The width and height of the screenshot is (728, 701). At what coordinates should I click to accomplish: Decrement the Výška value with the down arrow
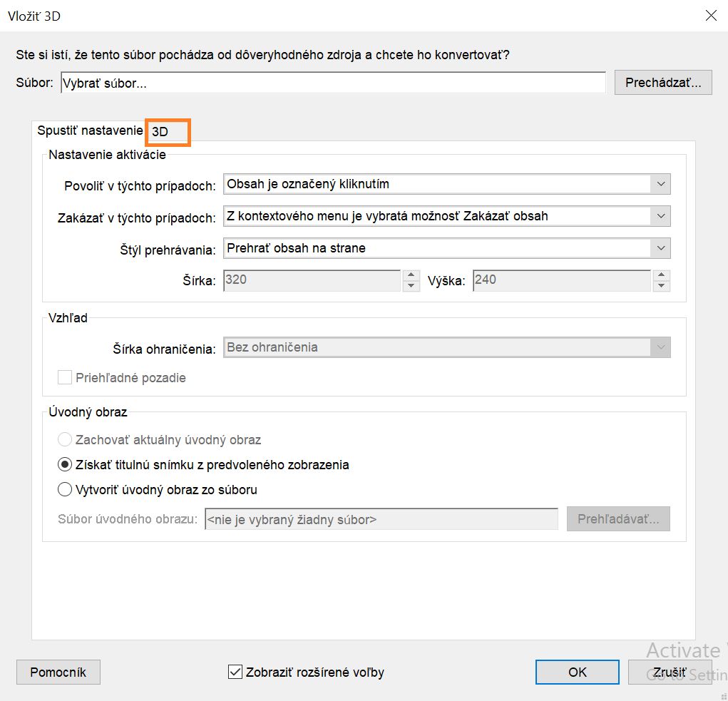pyautogui.click(x=661, y=285)
